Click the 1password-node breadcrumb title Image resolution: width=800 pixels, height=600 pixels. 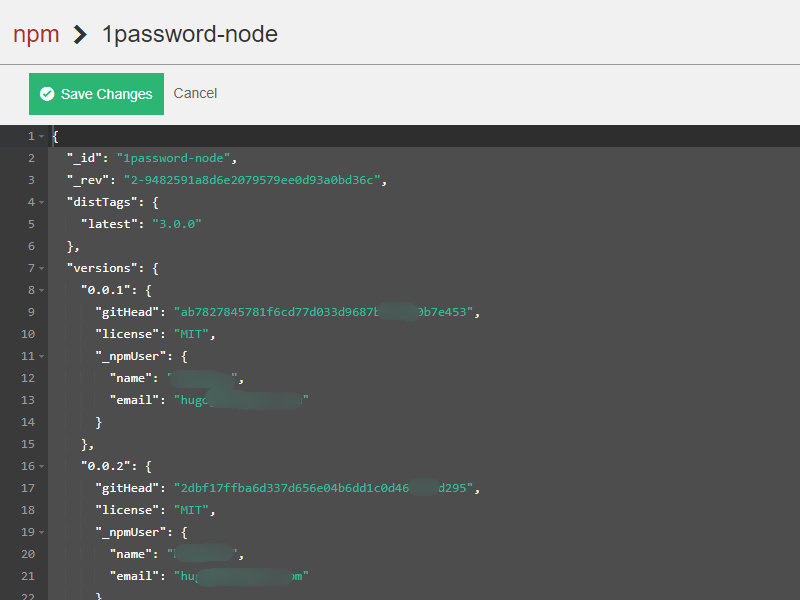click(190, 34)
